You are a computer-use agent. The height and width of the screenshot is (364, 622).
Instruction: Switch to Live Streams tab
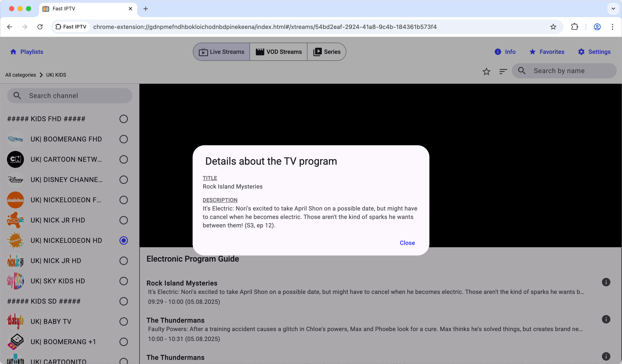pos(221,52)
